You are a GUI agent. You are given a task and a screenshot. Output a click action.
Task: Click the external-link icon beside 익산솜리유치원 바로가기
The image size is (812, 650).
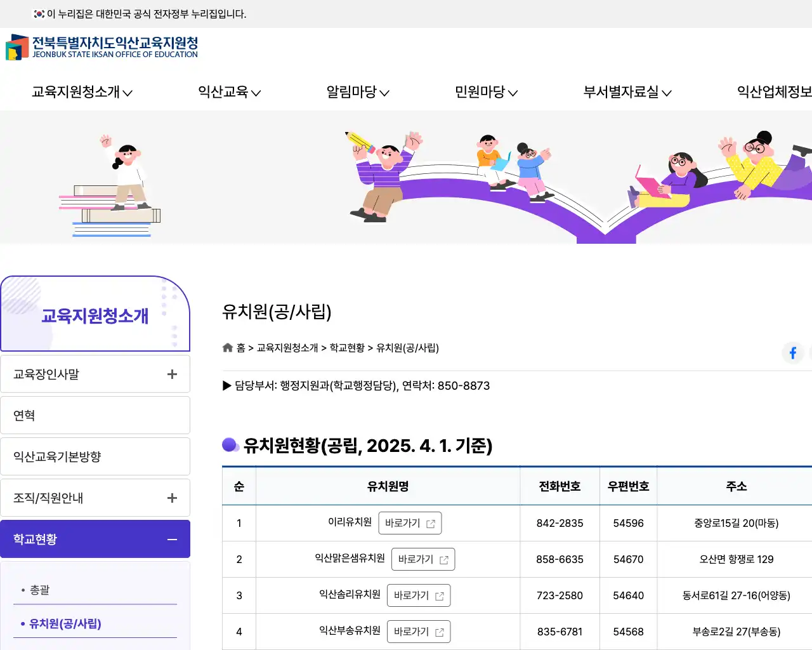[x=439, y=595]
